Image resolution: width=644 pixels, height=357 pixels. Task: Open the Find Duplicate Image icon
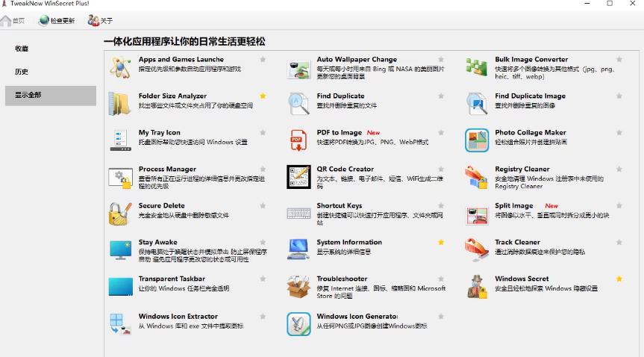(477, 104)
